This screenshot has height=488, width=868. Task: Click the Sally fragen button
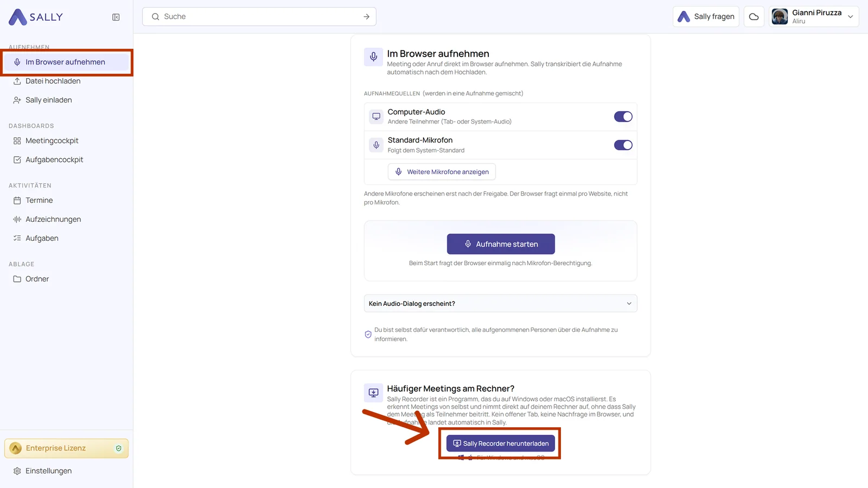706,17
